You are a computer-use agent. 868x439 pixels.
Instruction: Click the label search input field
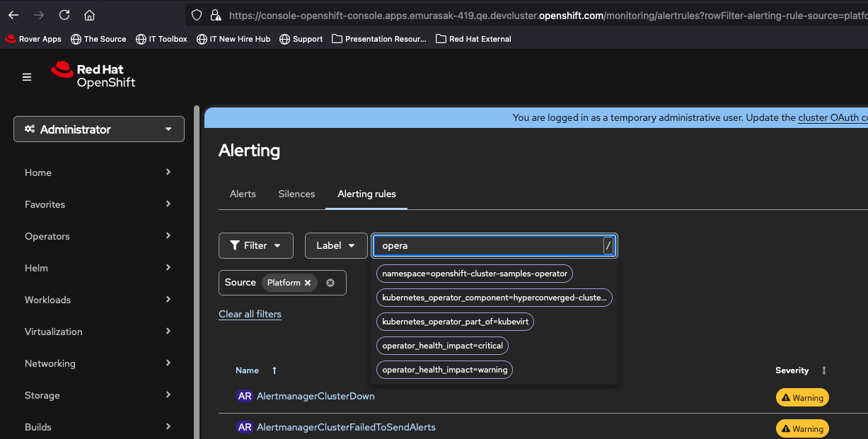(x=488, y=245)
